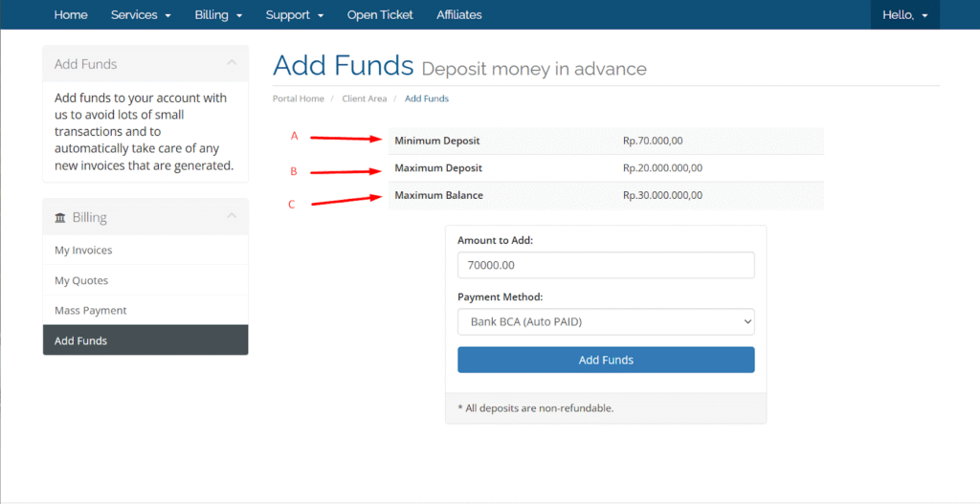
Task: Go to Portal Home breadcrumb
Action: 299,99
